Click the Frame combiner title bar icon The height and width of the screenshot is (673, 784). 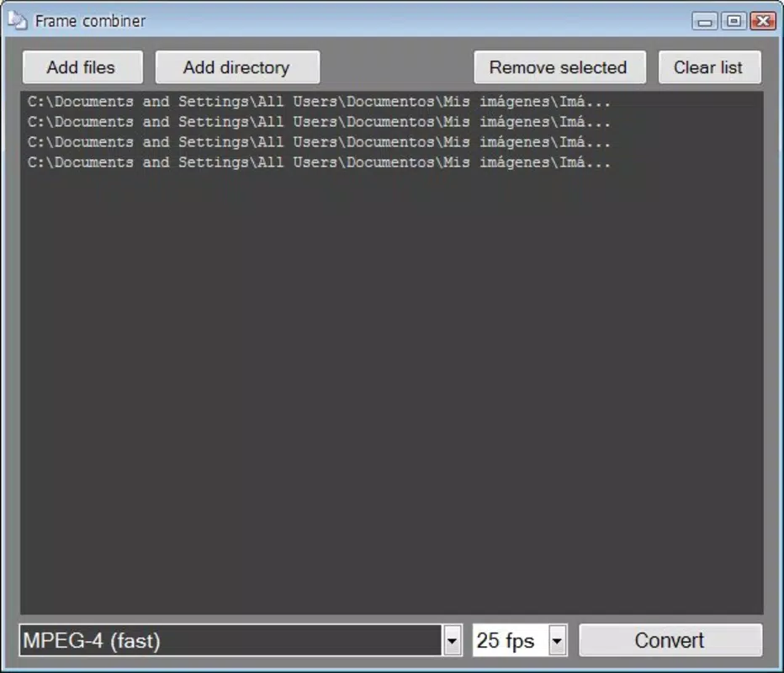(x=18, y=20)
